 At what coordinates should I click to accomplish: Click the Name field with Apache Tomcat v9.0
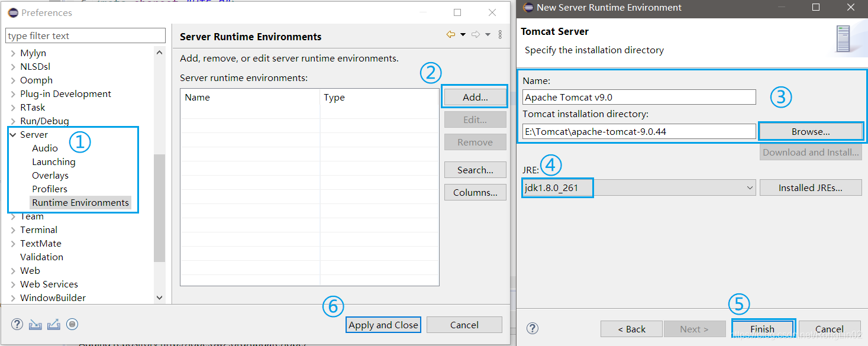pos(639,97)
